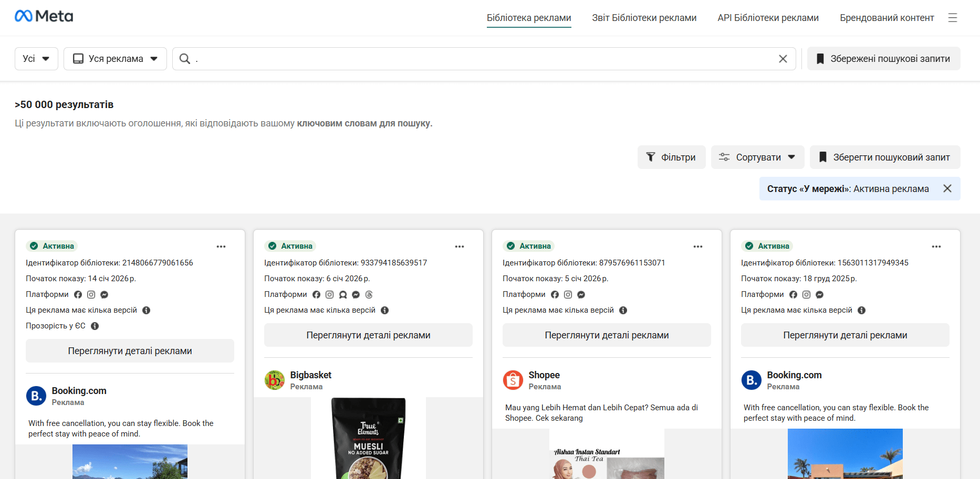This screenshot has width=980, height=479.
Task: Show 'Прозорість у ЄС' info icon
Action: 95,326
